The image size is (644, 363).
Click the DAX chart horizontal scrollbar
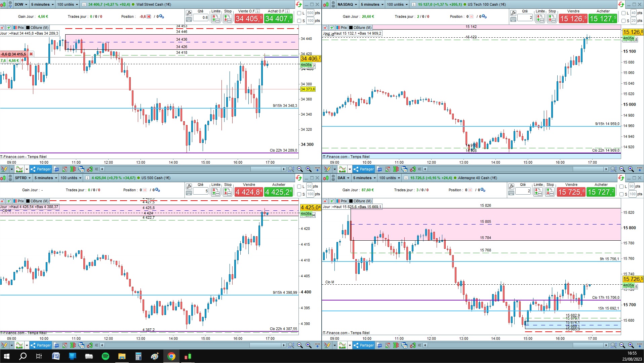tap(515, 345)
